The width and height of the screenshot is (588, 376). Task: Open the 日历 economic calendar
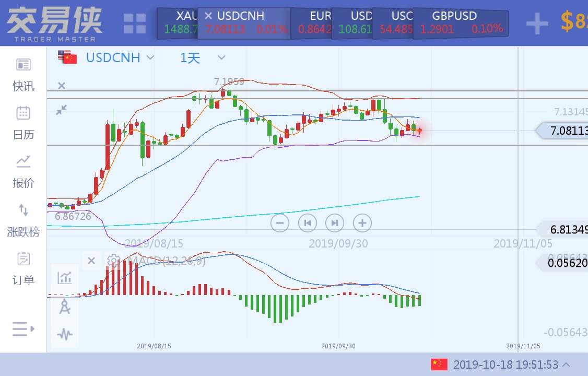[23, 123]
